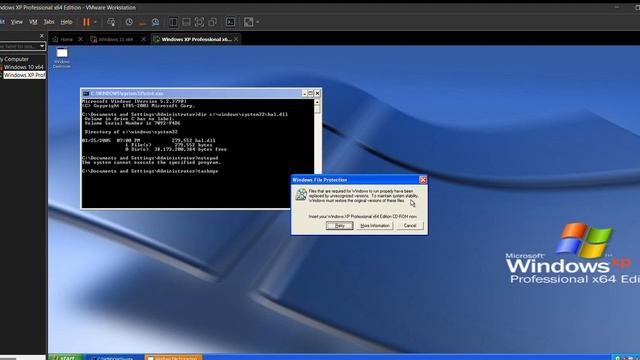Click the 'tasknqr' command line text
Screen dimensions: 640x360
[x=208, y=171]
